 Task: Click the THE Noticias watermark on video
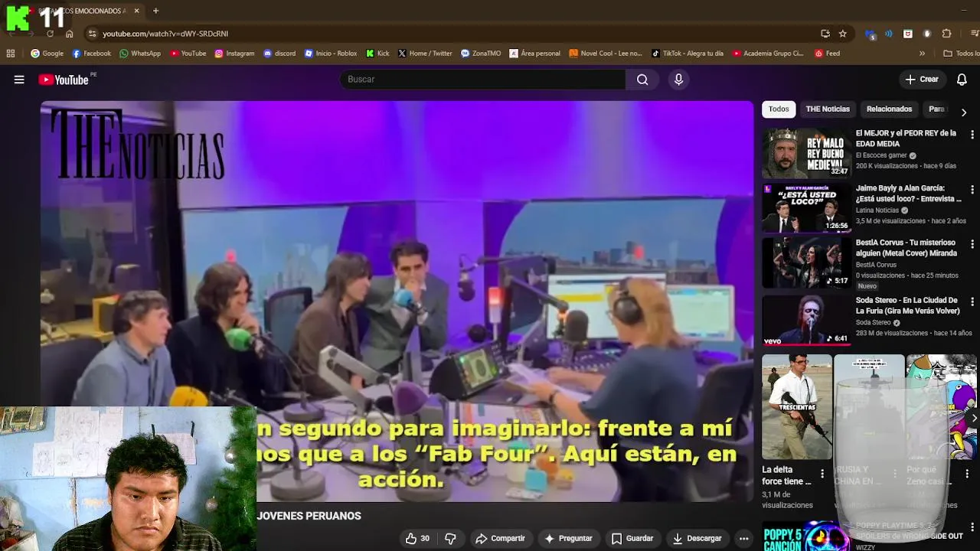pyautogui.click(x=138, y=145)
